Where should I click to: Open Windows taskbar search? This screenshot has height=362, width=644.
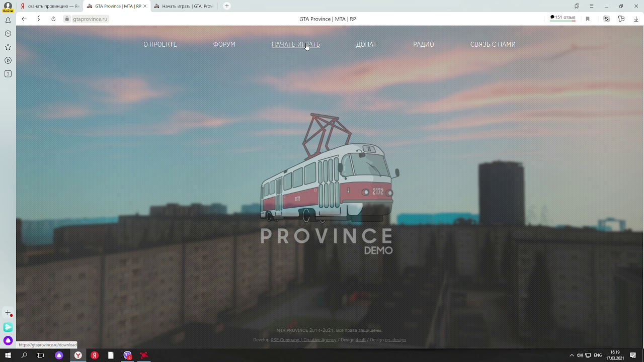(24, 355)
